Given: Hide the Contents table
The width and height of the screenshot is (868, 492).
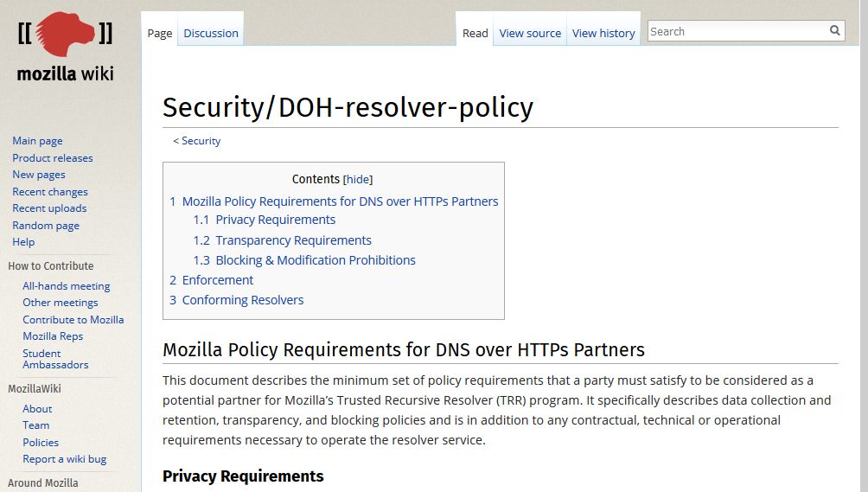Looking at the screenshot, I should (x=358, y=180).
